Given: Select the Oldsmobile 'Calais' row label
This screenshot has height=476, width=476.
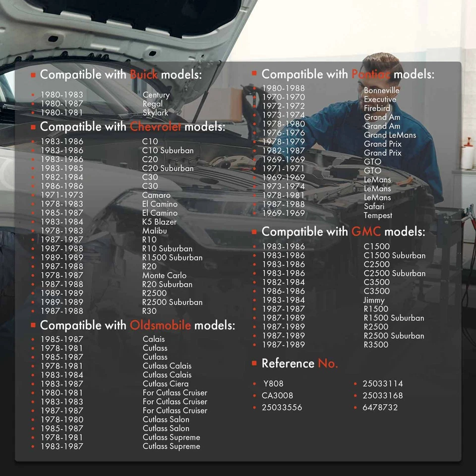Looking at the screenshot, I should point(154,339).
